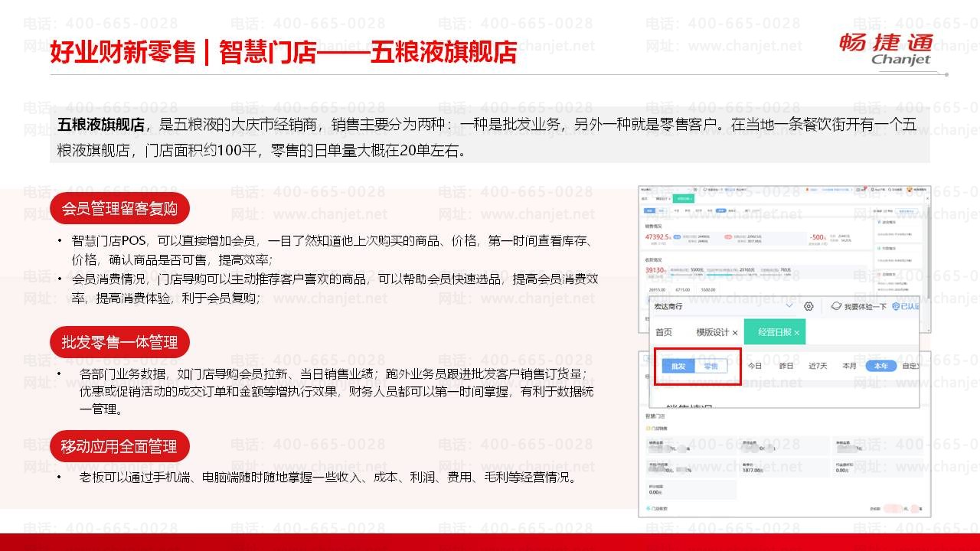Viewport: 980px width, 551px height.
Task: Filter the report by 本月
Action: pos(849,366)
